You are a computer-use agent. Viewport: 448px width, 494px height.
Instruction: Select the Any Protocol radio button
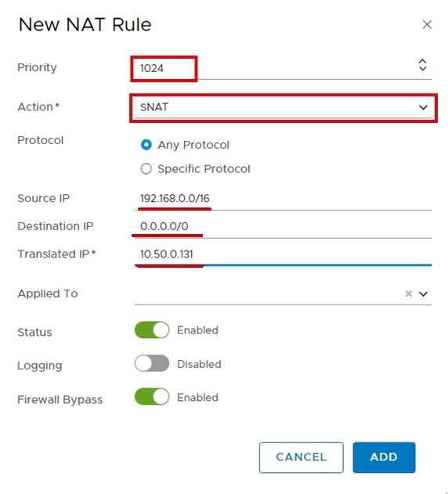pyautogui.click(x=146, y=145)
